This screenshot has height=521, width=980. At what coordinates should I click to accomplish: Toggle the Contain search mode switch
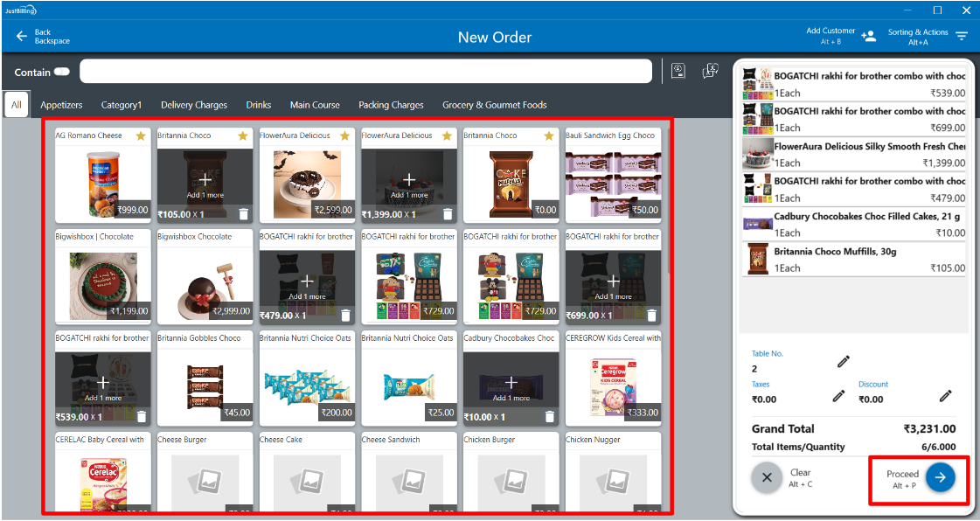click(x=62, y=73)
